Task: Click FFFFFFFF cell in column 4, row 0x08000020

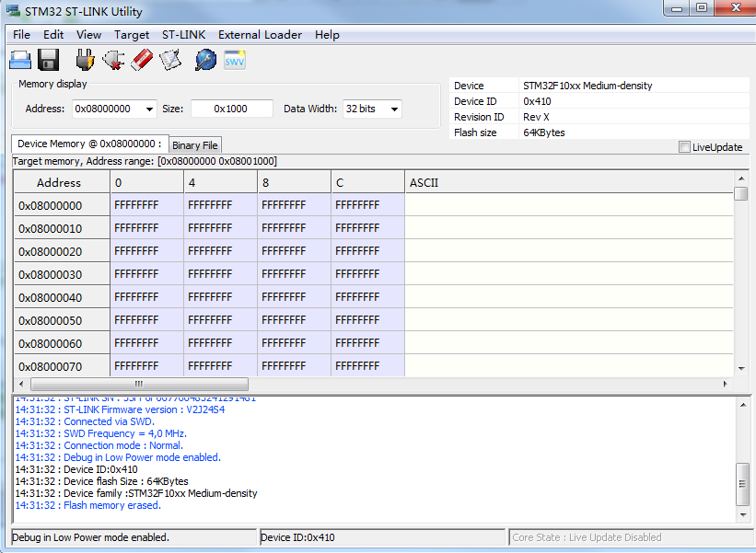Action: pos(220,251)
